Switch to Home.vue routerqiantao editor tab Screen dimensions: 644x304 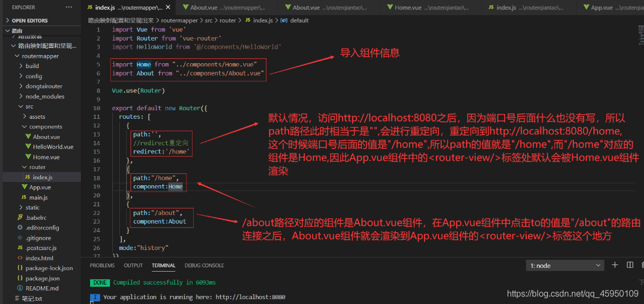point(431,8)
